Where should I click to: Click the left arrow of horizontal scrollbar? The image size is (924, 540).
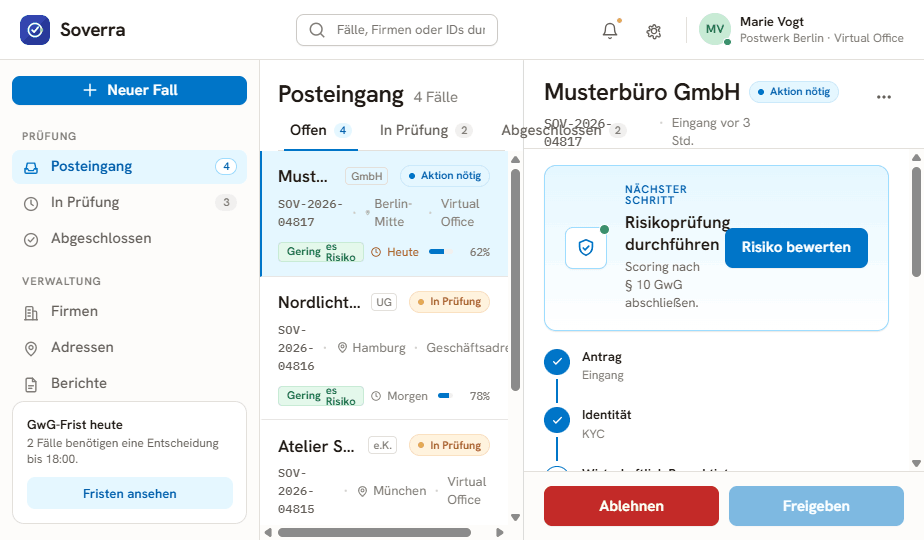tap(268, 532)
